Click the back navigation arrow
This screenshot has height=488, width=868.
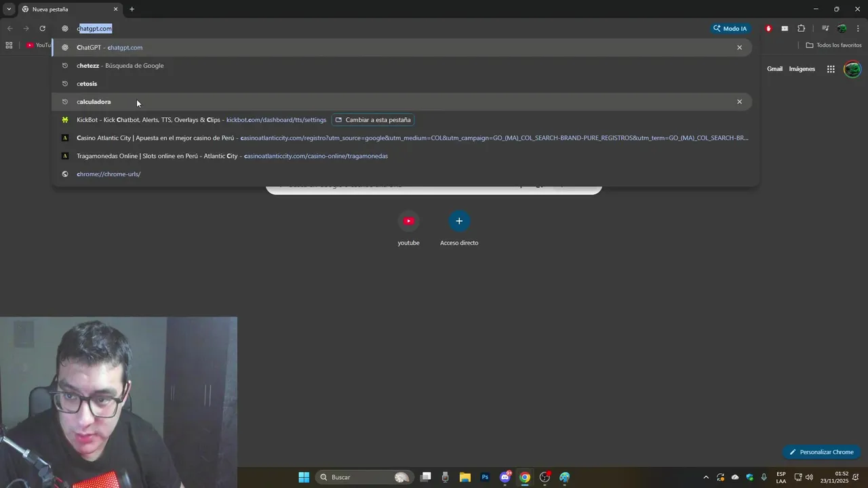(x=9, y=28)
